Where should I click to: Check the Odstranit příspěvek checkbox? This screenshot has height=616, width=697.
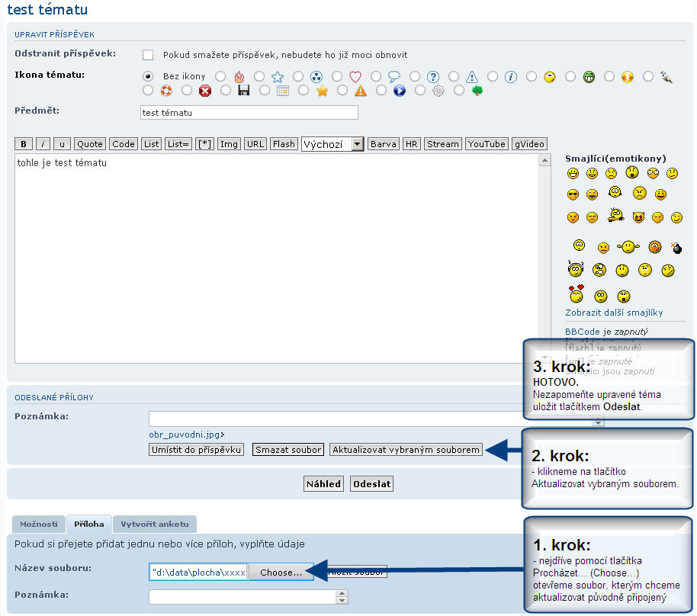point(148,55)
